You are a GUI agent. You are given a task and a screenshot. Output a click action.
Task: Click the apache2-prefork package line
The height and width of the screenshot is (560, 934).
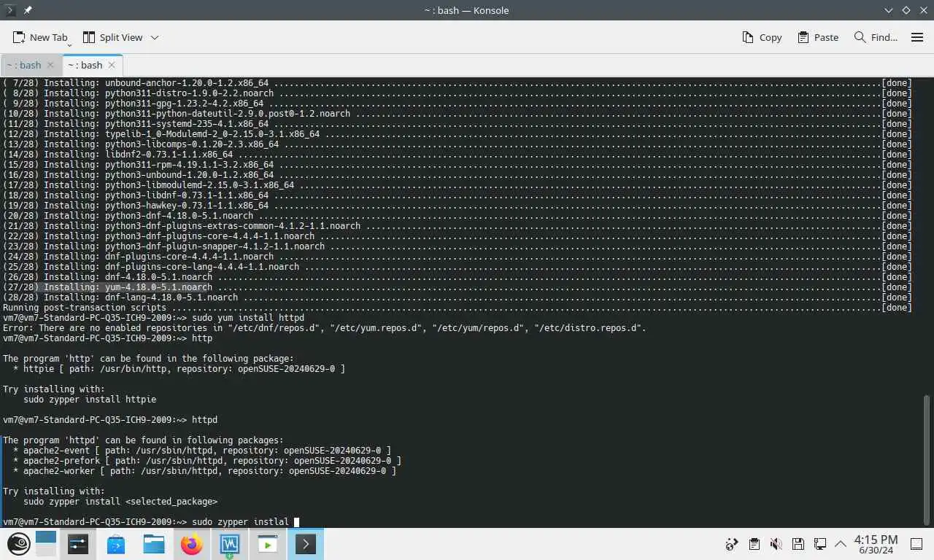207,461
